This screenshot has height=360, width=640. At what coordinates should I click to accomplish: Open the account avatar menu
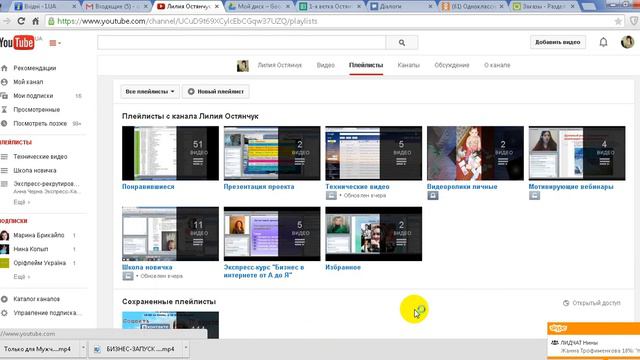click(627, 42)
